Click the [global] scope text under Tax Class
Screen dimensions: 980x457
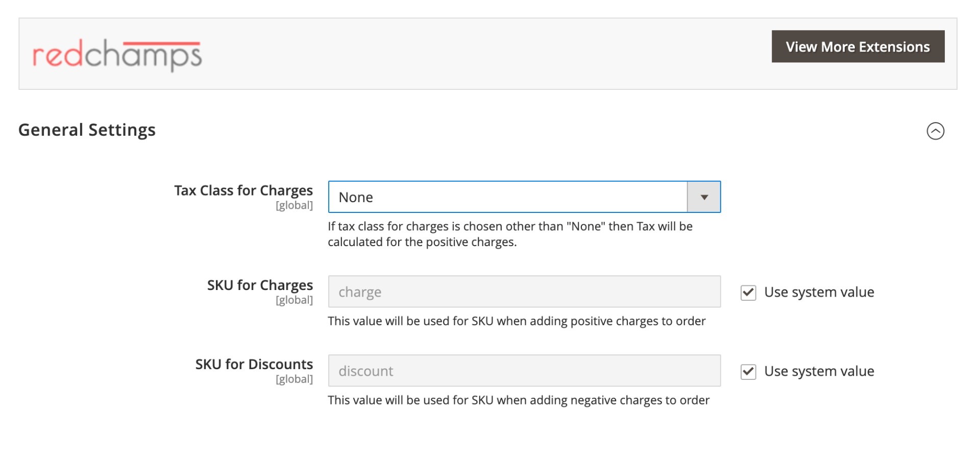coord(294,205)
